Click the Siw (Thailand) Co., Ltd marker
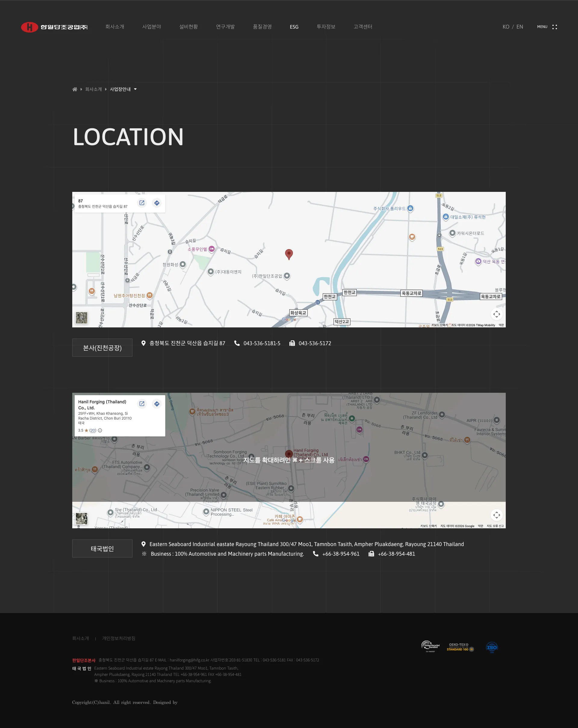The image size is (578, 728). (110, 512)
